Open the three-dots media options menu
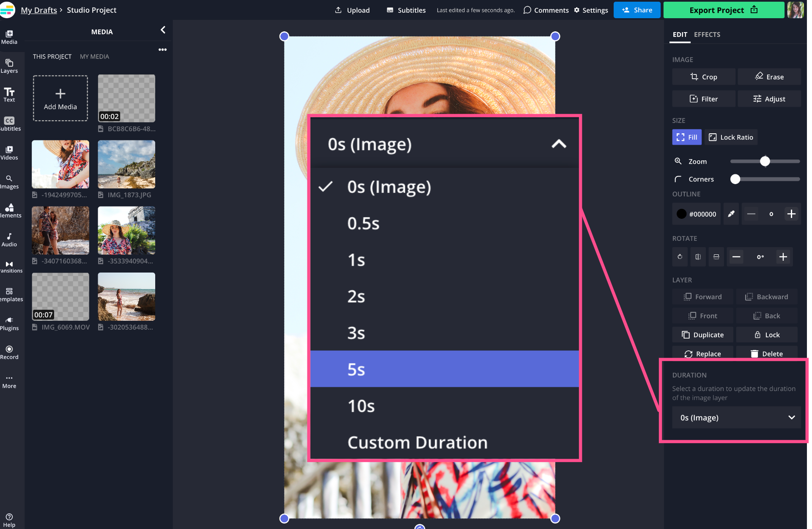Viewport: 812px width, 529px height. point(162,50)
